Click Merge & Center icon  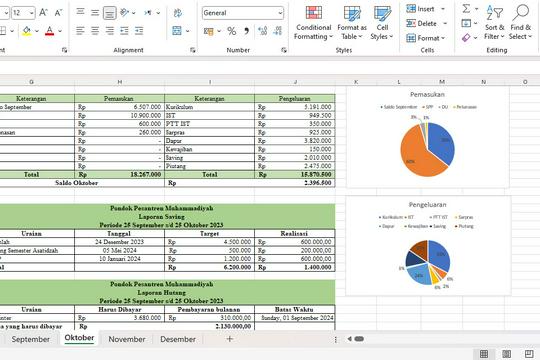point(177,31)
